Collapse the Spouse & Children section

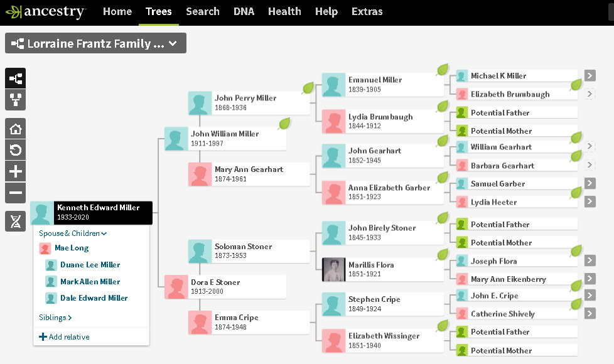click(73, 233)
